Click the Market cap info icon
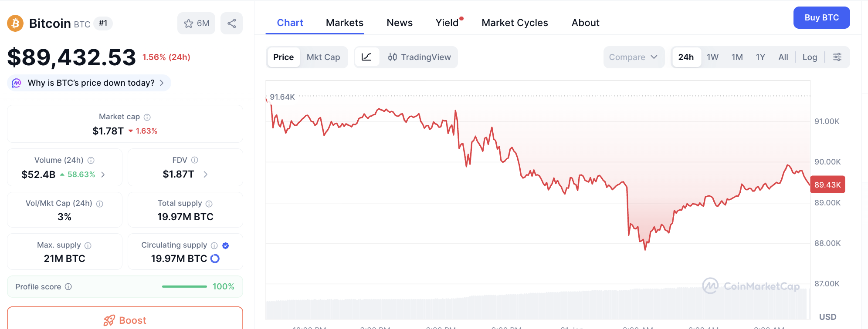Screen dimensions: 868x329 pyautogui.click(x=146, y=117)
